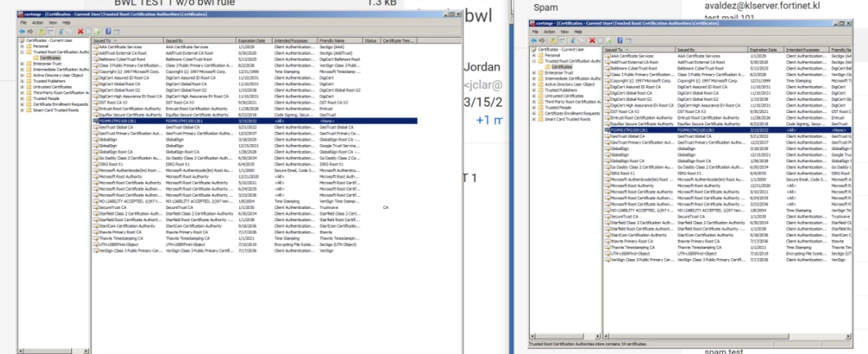This screenshot has height=354, width=868.
Task: Select Active Directory User Object in left tree
Action: (58, 75)
